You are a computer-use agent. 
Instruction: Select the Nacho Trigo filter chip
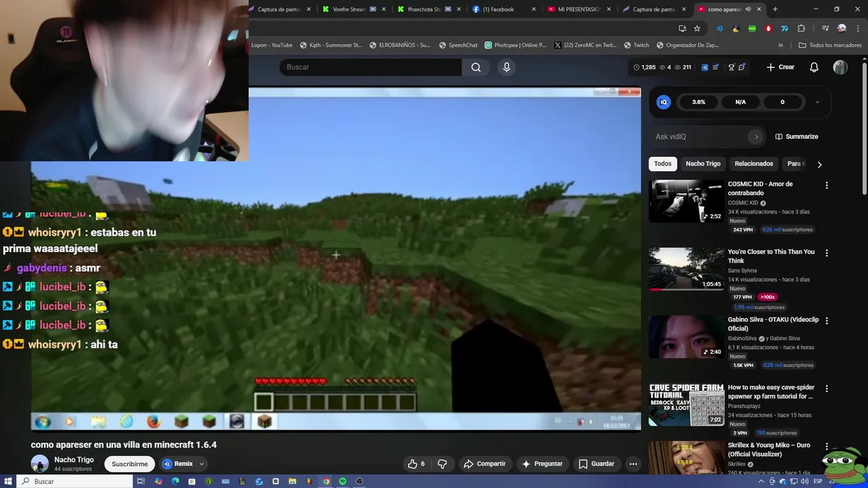(703, 163)
